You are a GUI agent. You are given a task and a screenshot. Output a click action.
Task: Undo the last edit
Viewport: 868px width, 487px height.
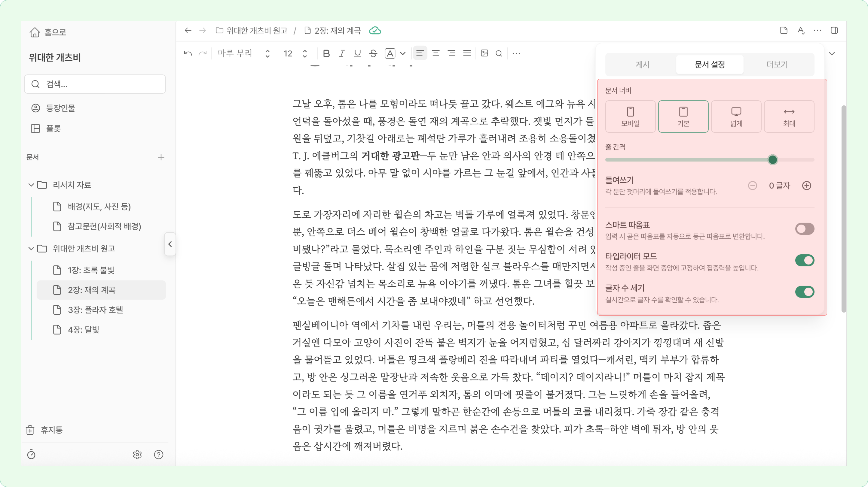(x=188, y=53)
